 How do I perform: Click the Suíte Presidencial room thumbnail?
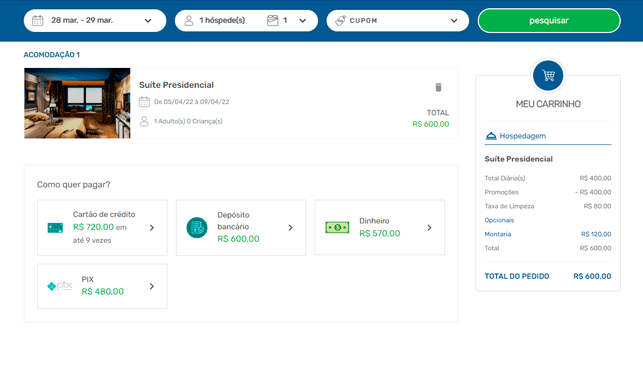click(x=77, y=103)
